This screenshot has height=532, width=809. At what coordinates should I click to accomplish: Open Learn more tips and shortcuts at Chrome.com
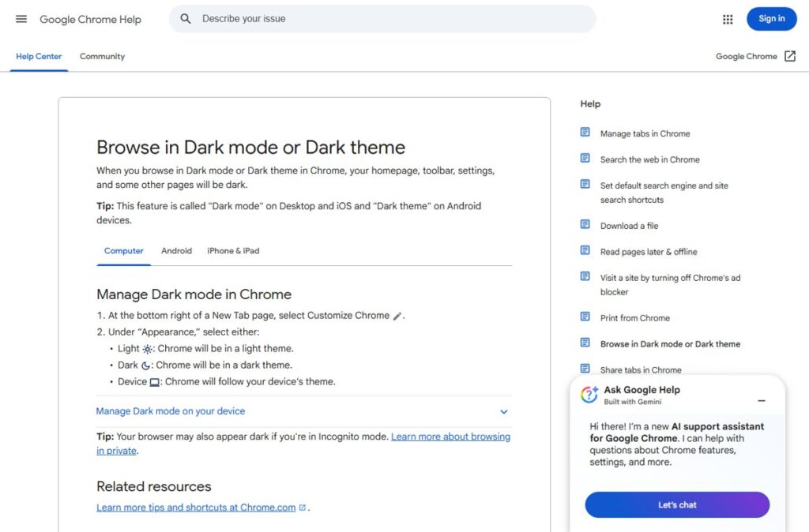[196, 508]
